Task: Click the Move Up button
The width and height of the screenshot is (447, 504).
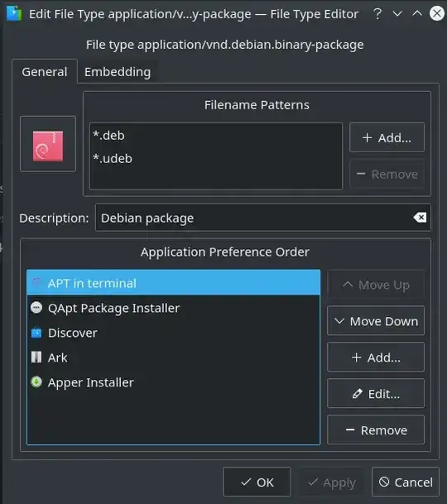Action: (x=376, y=285)
